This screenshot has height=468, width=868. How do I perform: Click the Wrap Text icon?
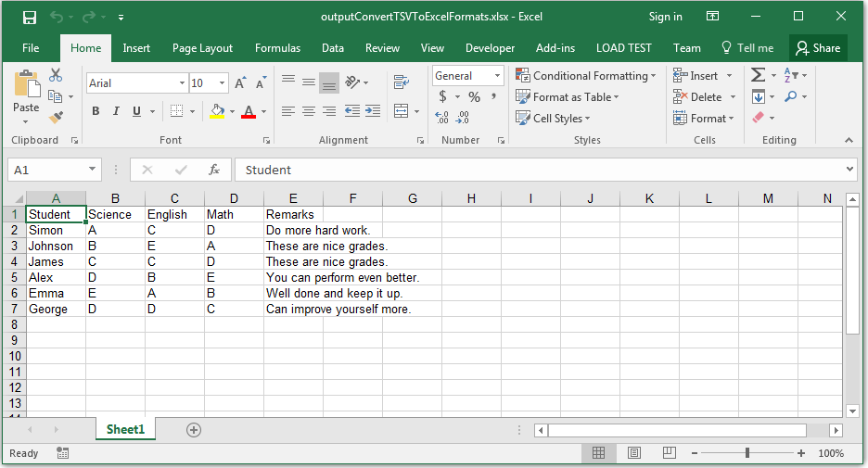click(402, 82)
